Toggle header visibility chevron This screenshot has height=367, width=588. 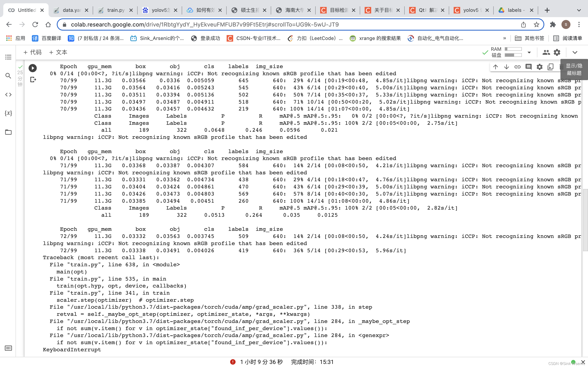tap(575, 52)
